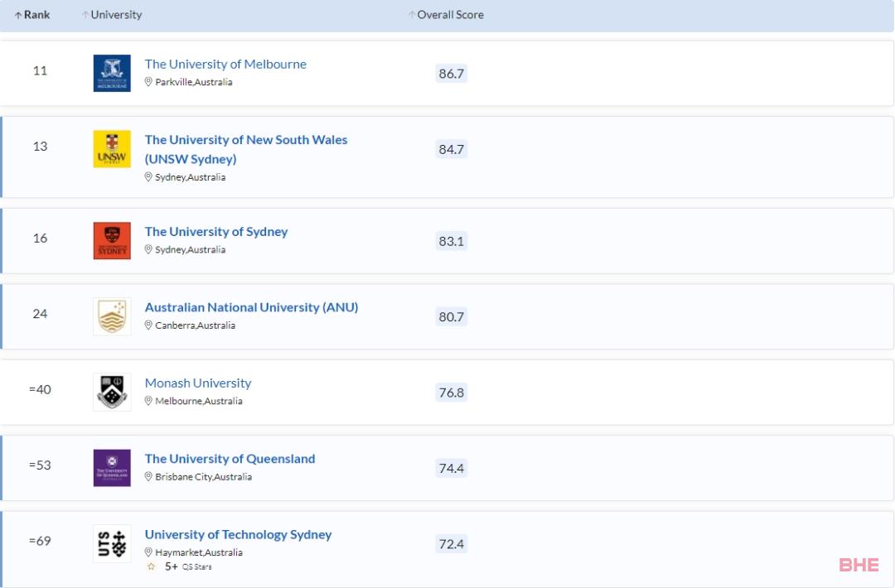895x588 pixels.
Task: Open the UTS logo
Action: coord(112,543)
